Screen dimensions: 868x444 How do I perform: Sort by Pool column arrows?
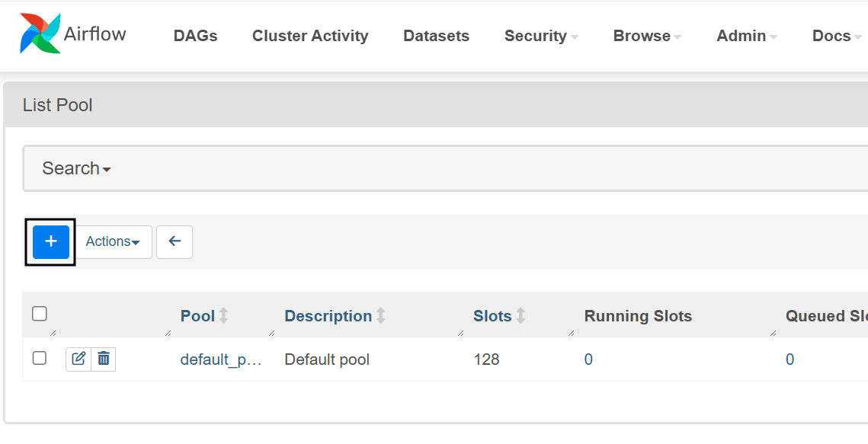pos(224,315)
